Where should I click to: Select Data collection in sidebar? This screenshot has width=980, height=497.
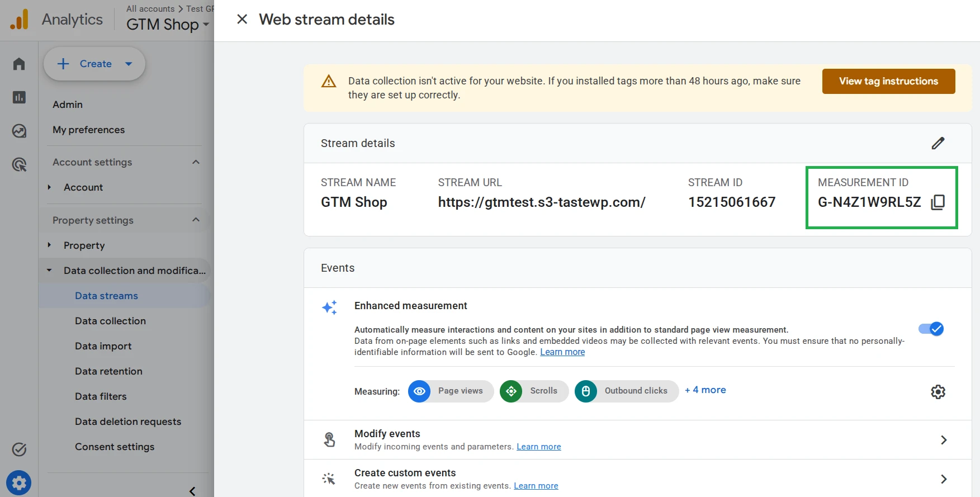pos(110,321)
